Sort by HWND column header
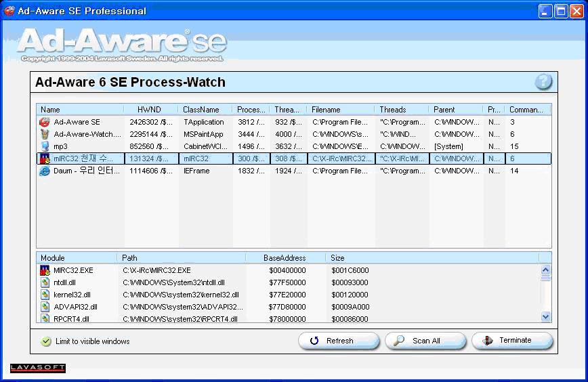The image size is (588, 382). 149,109
